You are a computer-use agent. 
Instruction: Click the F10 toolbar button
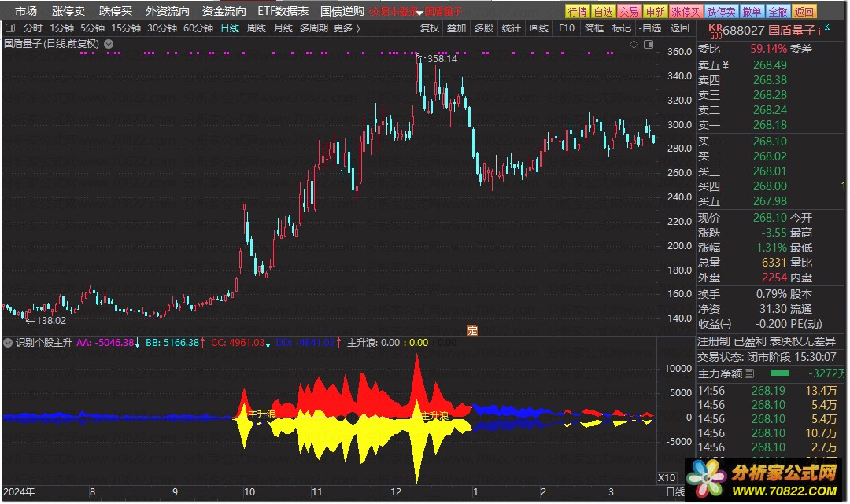click(x=567, y=28)
